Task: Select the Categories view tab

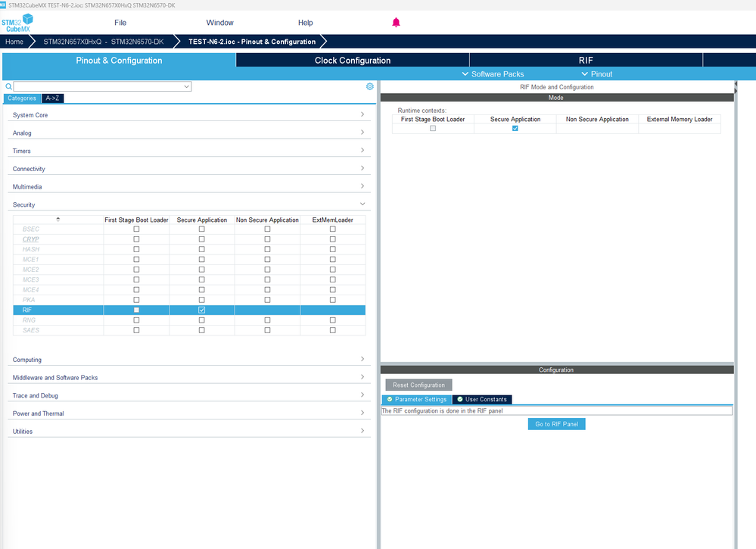Action: [22, 98]
